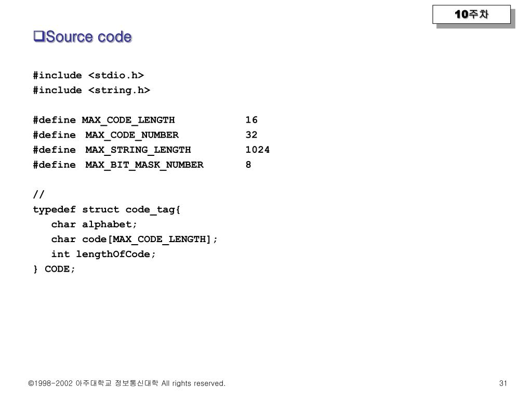Click the MAX_STRING_LENGTH macro name

point(138,150)
